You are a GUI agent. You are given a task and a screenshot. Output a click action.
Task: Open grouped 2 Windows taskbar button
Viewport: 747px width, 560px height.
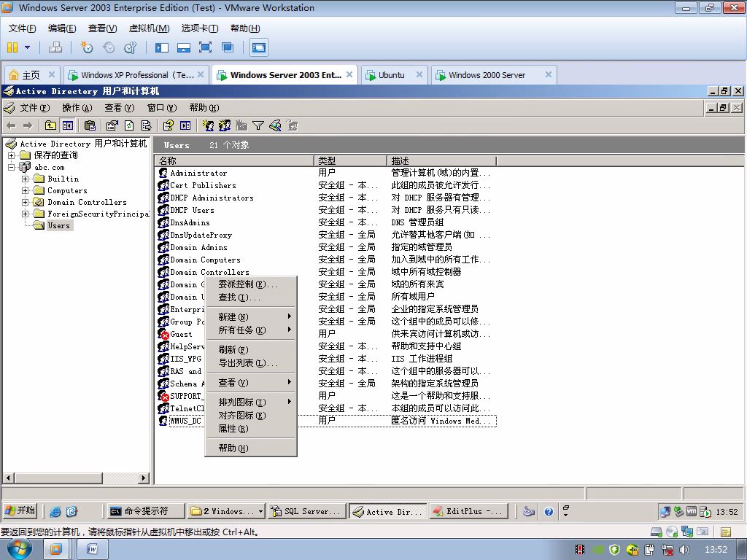pos(226,511)
